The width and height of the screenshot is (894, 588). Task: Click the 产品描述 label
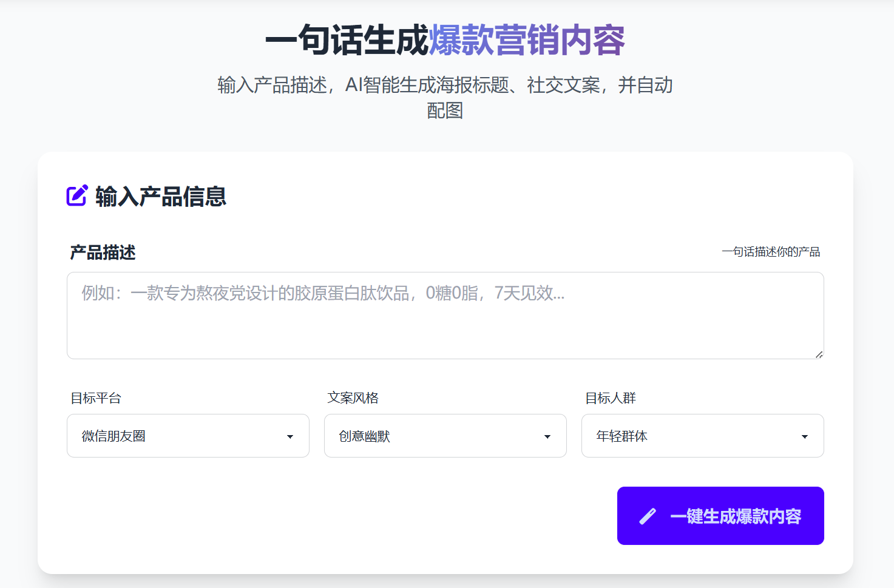pos(103,252)
